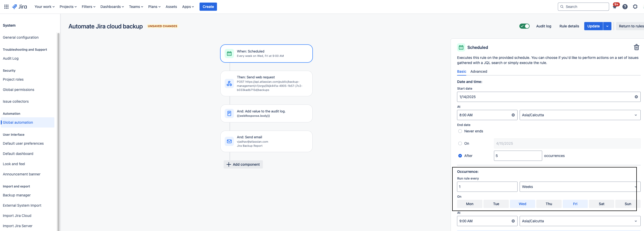The width and height of the screenshot is (644, 231).
Task: Click the occurrences count input field
Action: point(518,156)
